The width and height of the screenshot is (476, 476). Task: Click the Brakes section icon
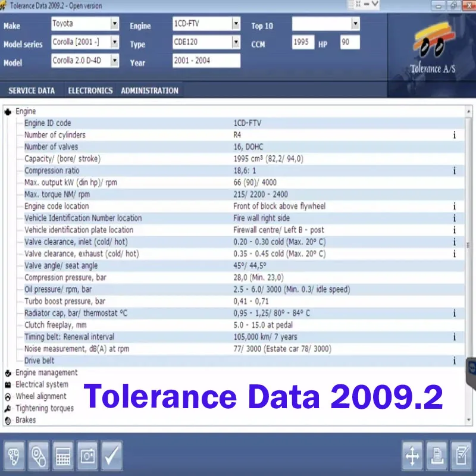pyautogui.click(x=8, y=421)
